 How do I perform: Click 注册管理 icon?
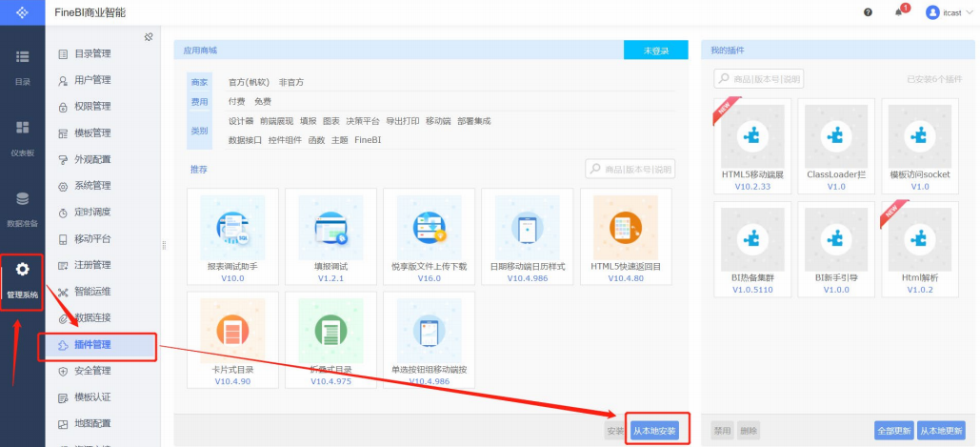point(63,265)
